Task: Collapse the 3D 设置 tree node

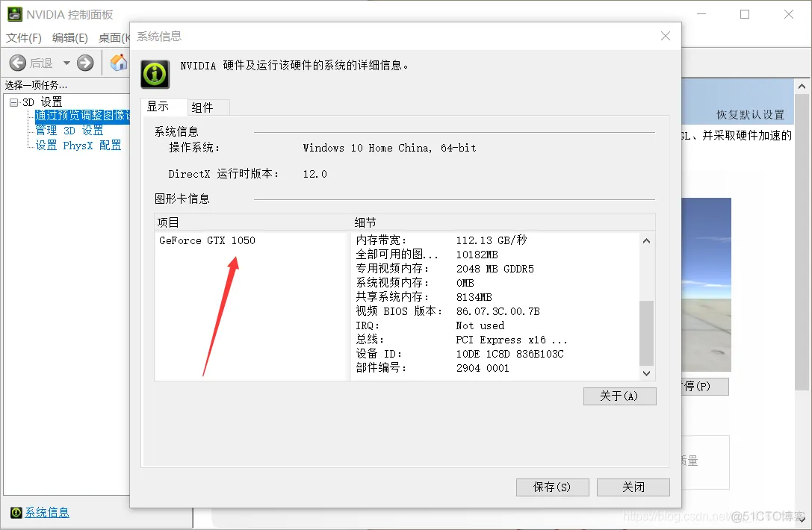Action: click(x=14, y=102)
